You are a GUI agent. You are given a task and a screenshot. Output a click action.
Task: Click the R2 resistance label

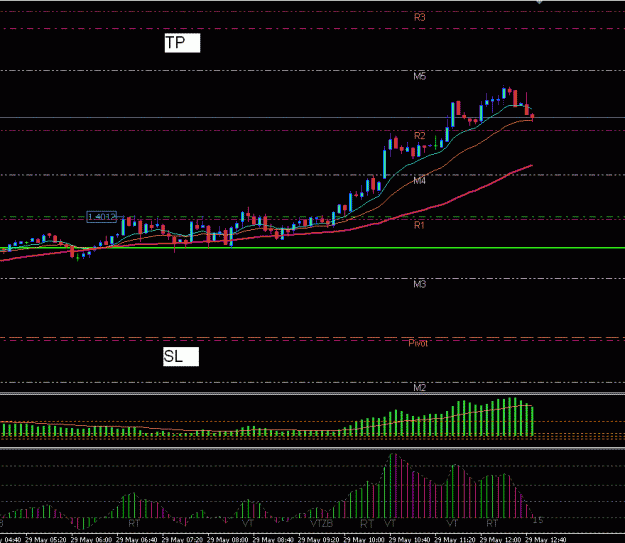[x=420, y=136]
